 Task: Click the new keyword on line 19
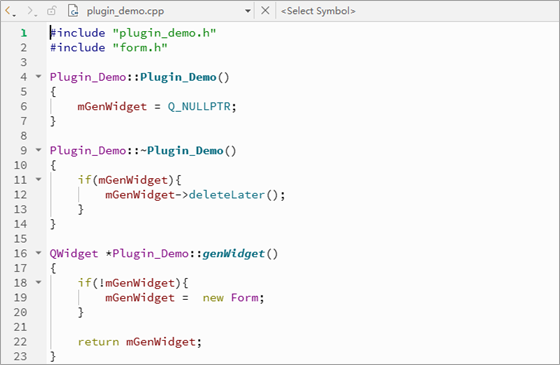[213, 298]
